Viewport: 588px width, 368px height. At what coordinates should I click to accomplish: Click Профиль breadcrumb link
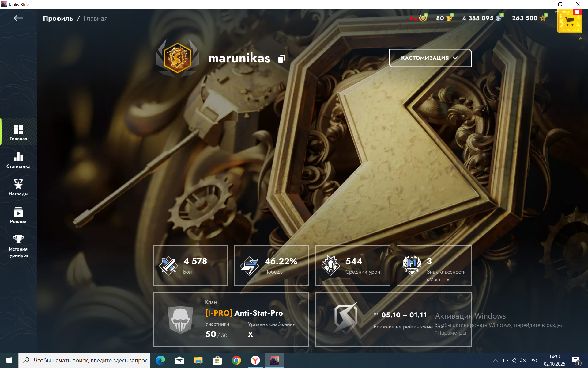(x=58, y=18)
